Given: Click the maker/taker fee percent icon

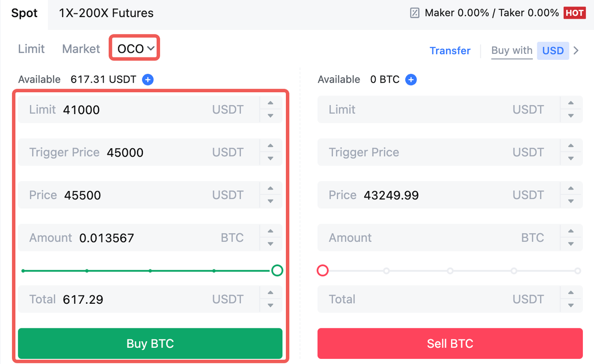Looking at the screenshot, I should click(x=414, y=13).
